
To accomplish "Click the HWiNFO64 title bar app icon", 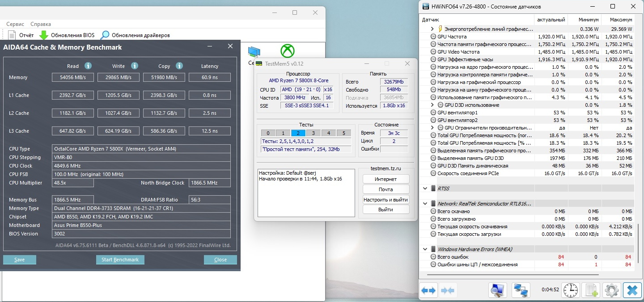I will click(425, 7).
